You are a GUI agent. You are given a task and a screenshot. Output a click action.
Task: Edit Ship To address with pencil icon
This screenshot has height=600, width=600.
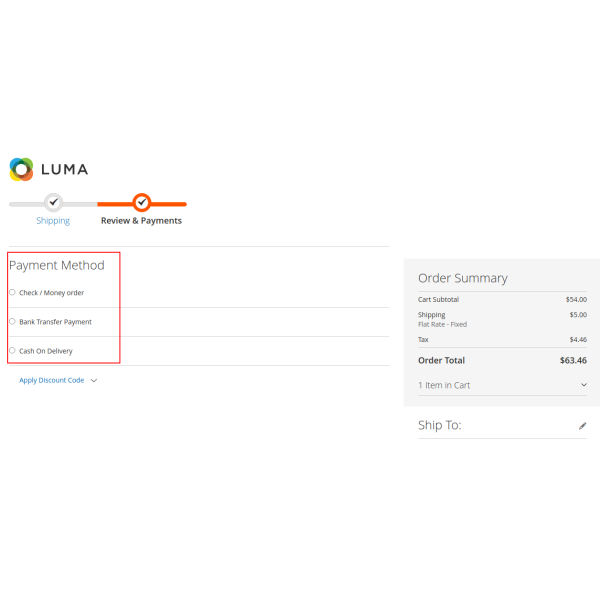point(582,426)
